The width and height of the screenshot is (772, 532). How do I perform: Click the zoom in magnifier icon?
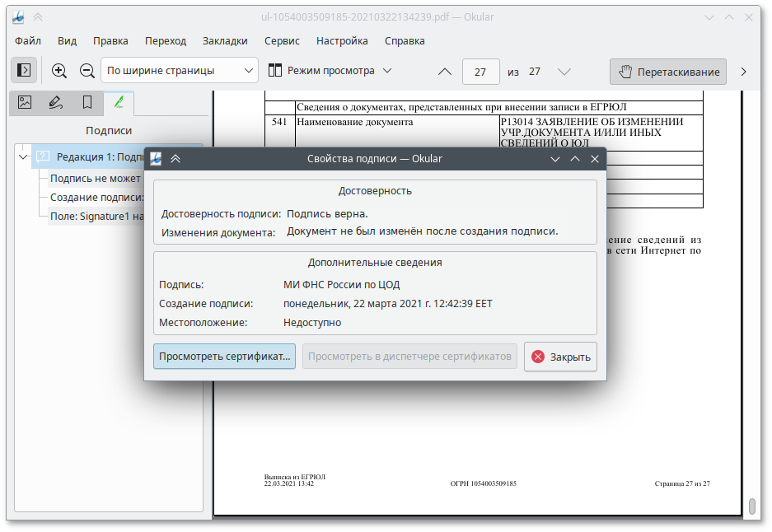[59, 71]
